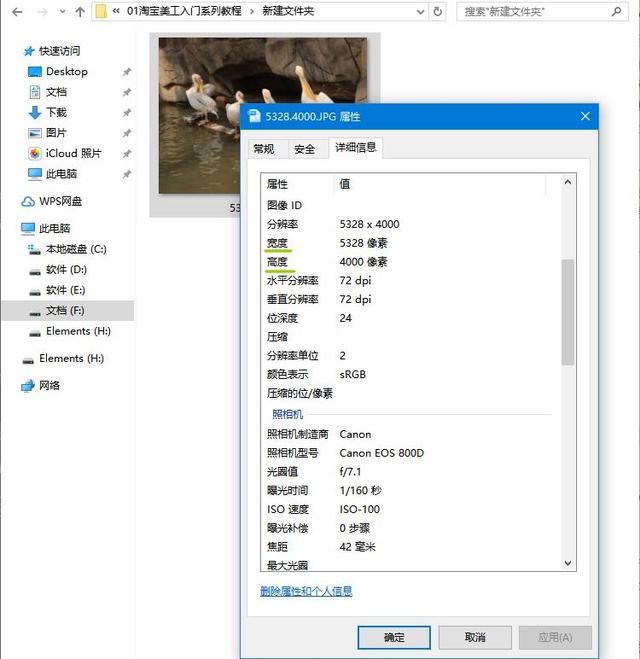
Task: Switch to the 常规 tab
Action: [264, 149]
